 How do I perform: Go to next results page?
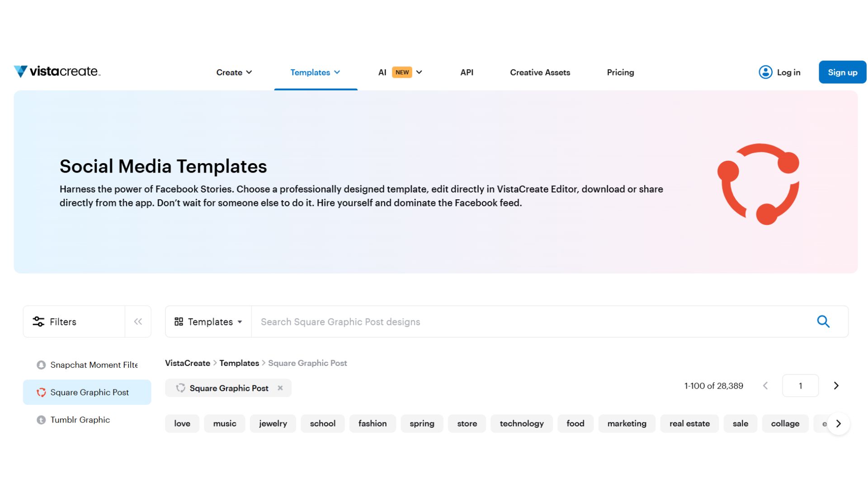pos(836,386)
